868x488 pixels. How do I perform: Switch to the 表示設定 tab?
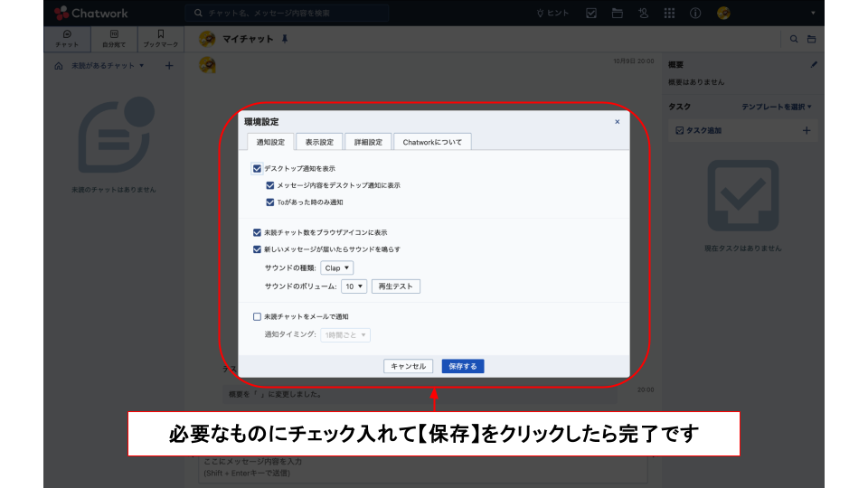click(319, 142)
